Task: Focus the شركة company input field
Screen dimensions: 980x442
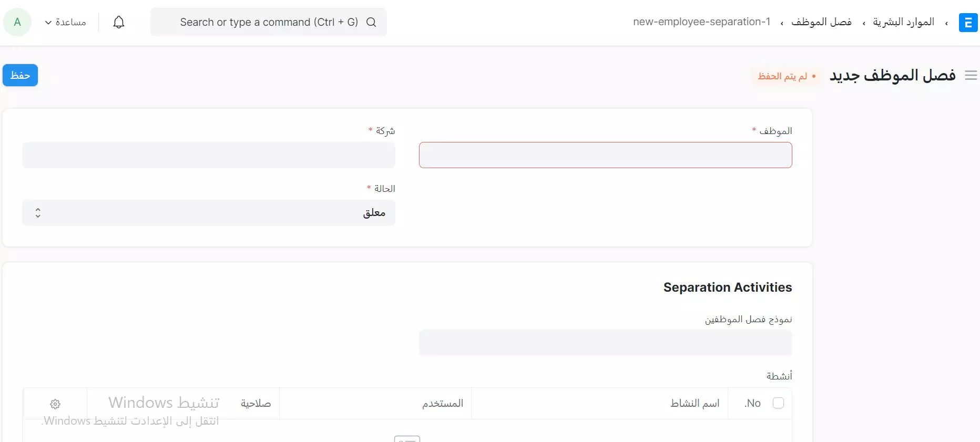Action: click(x=209, y=155)
